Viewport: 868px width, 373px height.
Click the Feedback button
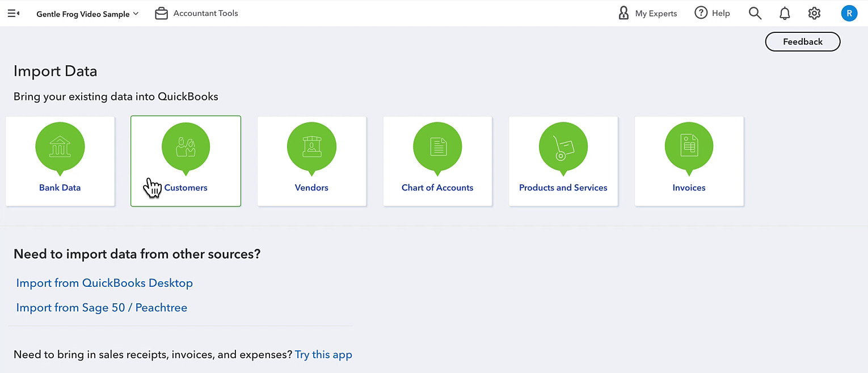(x=803, y=41)
